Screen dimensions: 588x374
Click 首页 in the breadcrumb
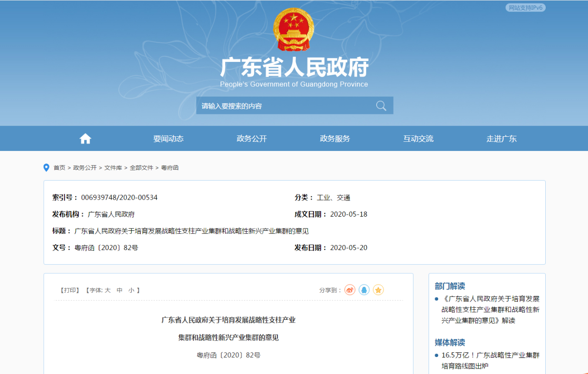pos(59,168)
